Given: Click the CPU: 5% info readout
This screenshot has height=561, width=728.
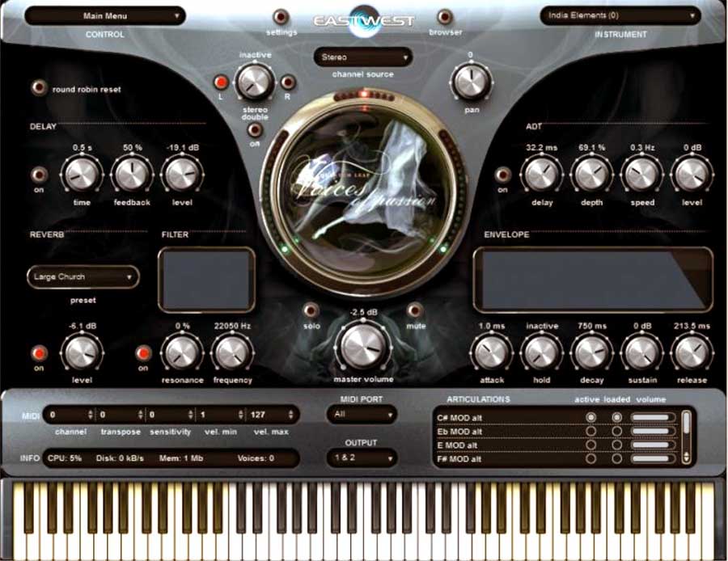Looking at the screenshot, I should coord(65,458).
